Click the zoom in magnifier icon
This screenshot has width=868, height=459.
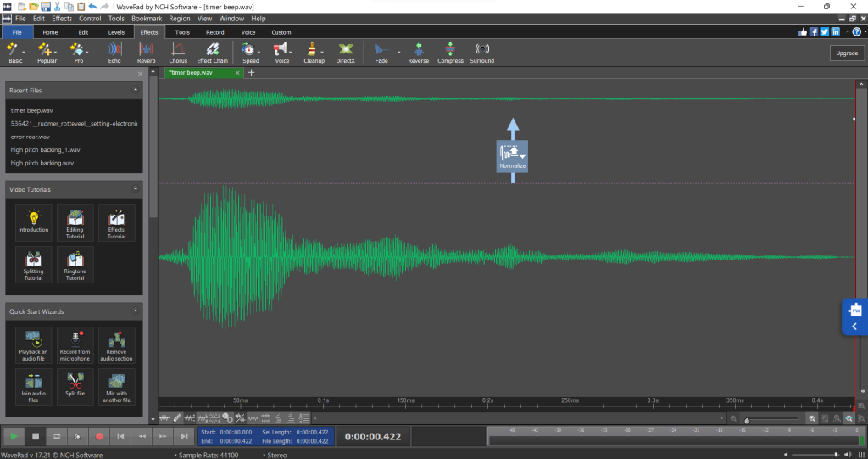click(812, 418)
